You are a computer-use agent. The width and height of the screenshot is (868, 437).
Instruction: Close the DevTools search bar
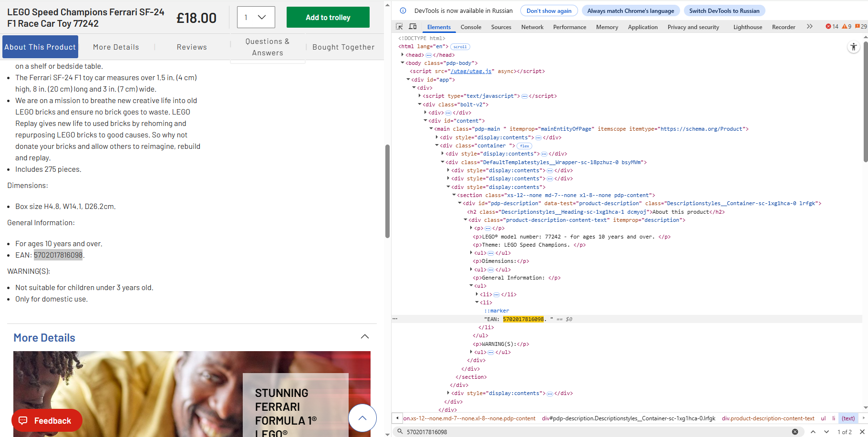click(862, 432)
